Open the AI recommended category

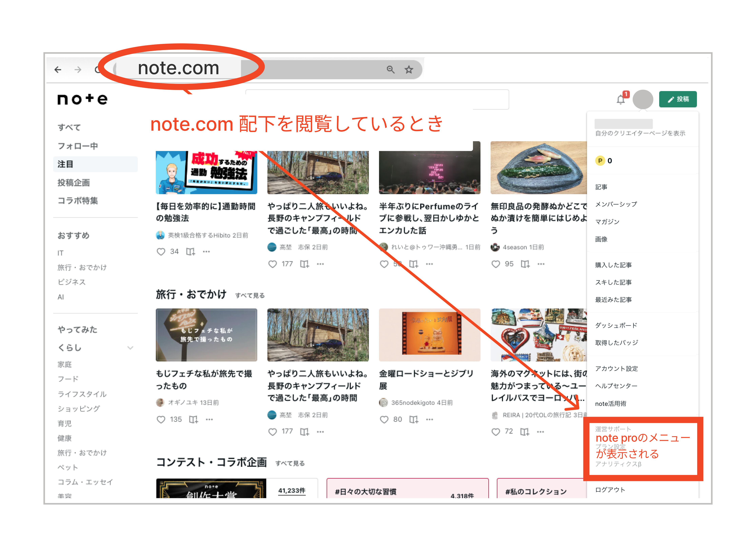(60, 297)
